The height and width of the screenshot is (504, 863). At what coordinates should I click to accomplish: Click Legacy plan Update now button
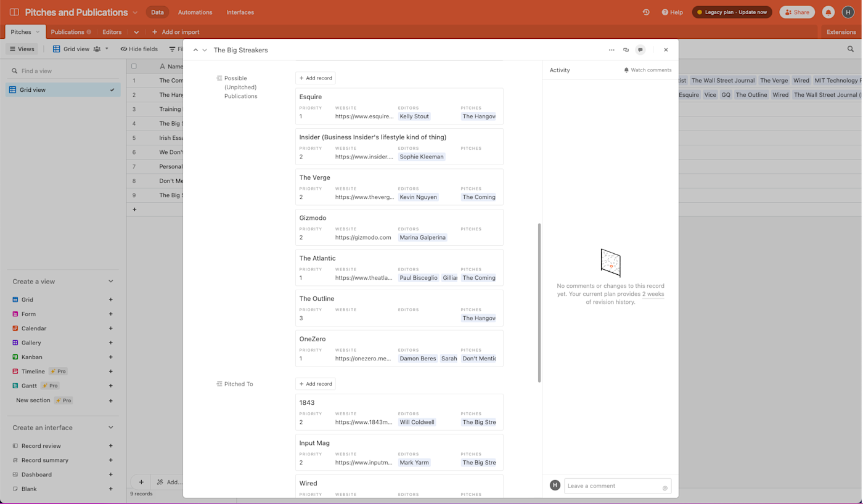click(x=732, y=12)
